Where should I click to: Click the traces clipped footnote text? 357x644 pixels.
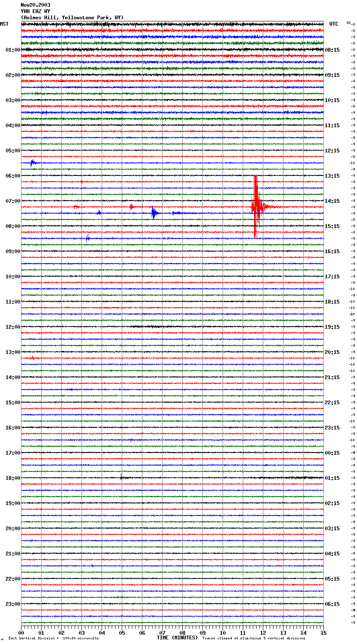point(254,638)
